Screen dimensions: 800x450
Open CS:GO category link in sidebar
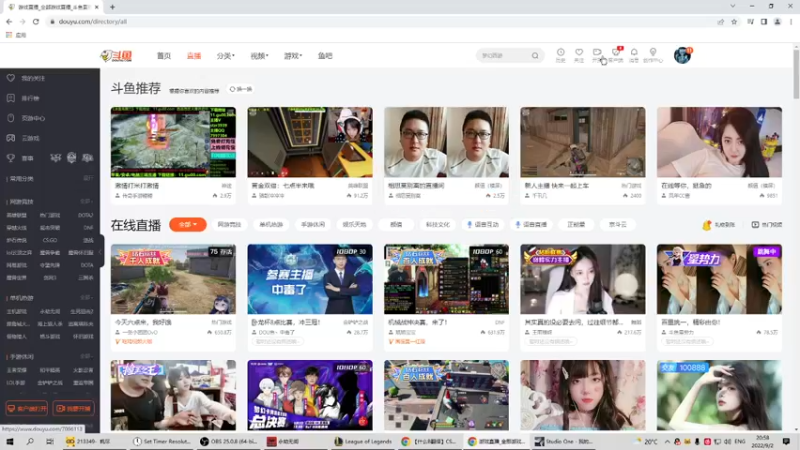[x=49, y=240]
